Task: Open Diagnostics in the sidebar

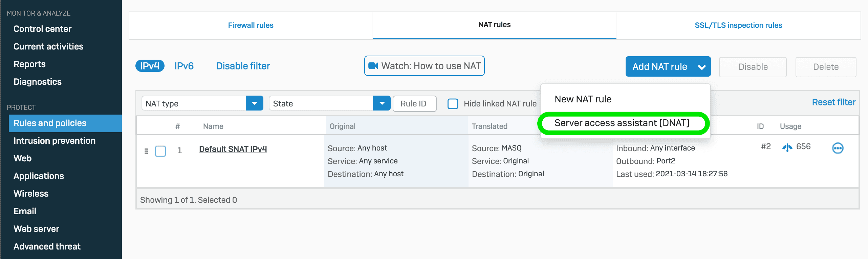Action: (x=38, y=82)
